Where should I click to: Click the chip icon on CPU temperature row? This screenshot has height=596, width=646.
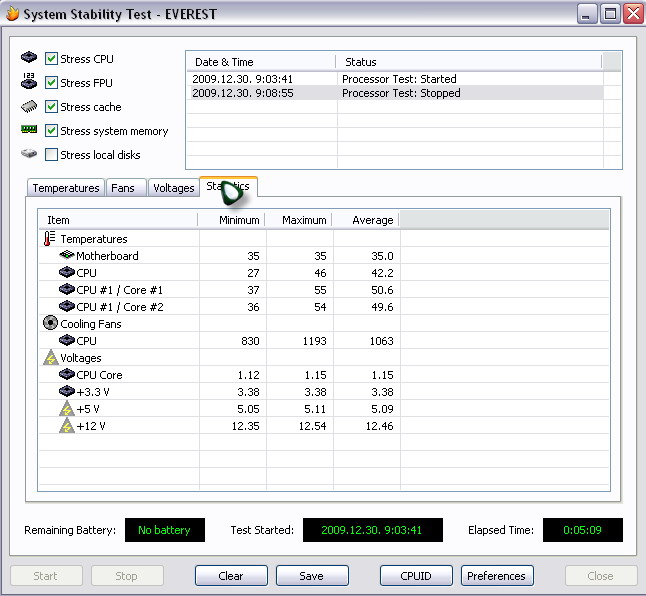tap(67, 272)
